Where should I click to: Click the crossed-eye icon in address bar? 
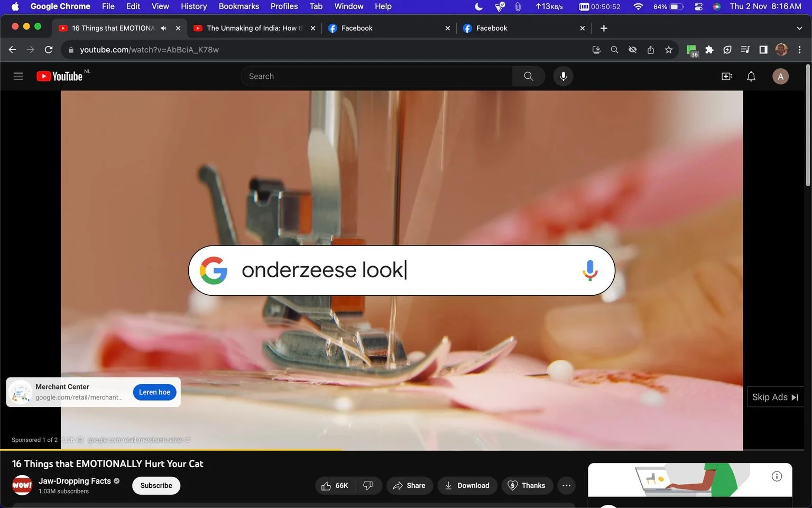632,50
